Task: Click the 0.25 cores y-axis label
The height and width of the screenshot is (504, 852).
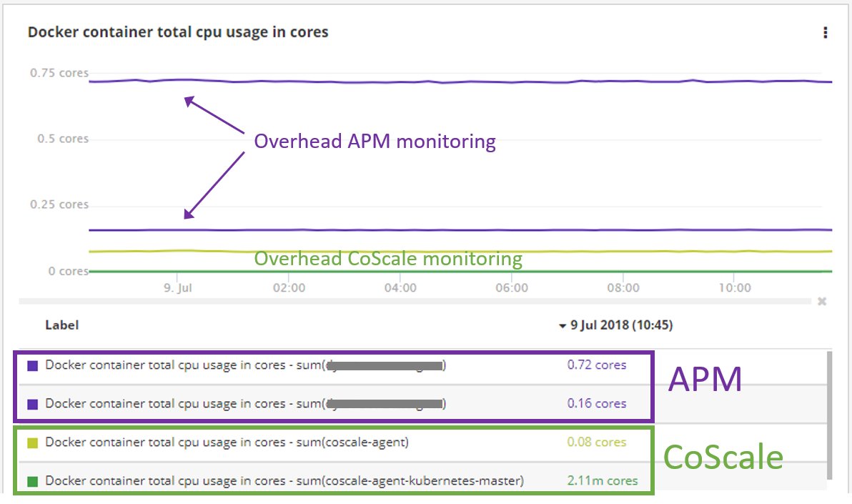Action: (59, 204)
